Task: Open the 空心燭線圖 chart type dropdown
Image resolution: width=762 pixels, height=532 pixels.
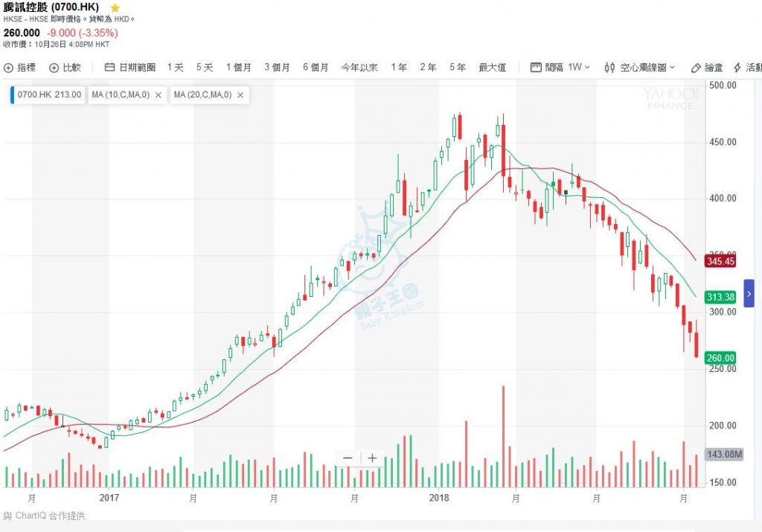Action: tap(640, 68)
